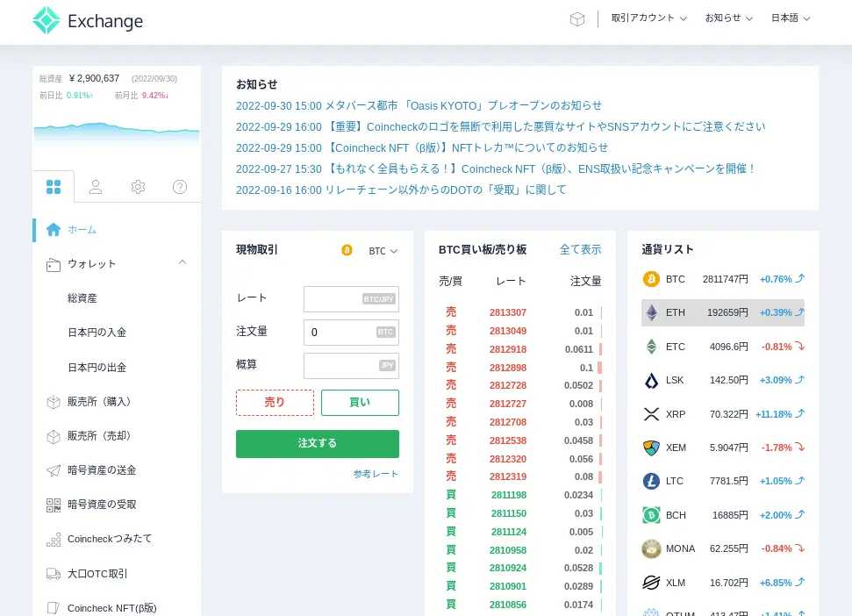Select the 買い buy toggle button
Viewport: 852px width, 616px height.
360,403
